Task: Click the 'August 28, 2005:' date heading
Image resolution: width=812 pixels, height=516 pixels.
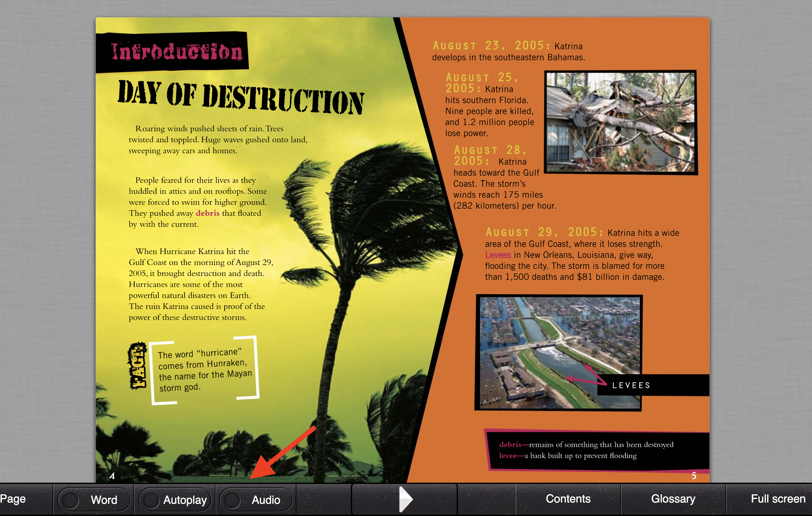Action: click(x=490, y=155)
